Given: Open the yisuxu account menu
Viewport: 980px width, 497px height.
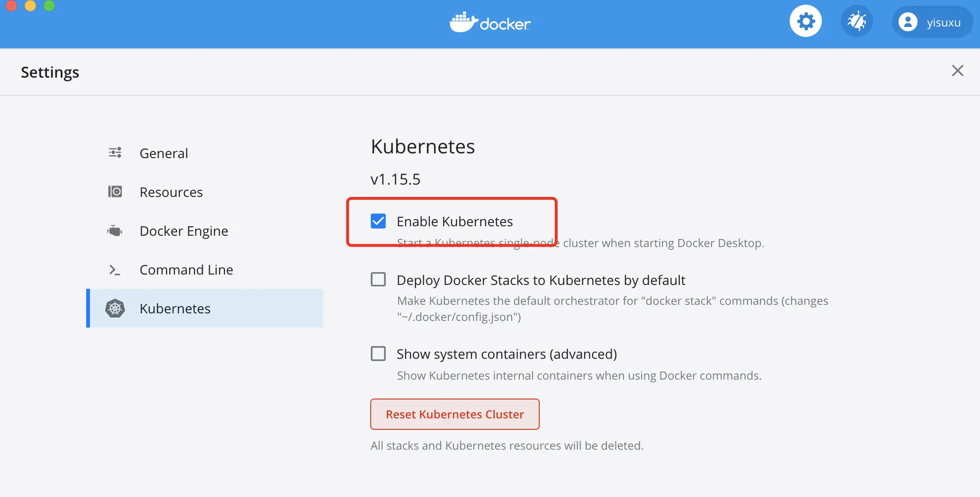Looking at the screenshot, I should click(943, 22).
